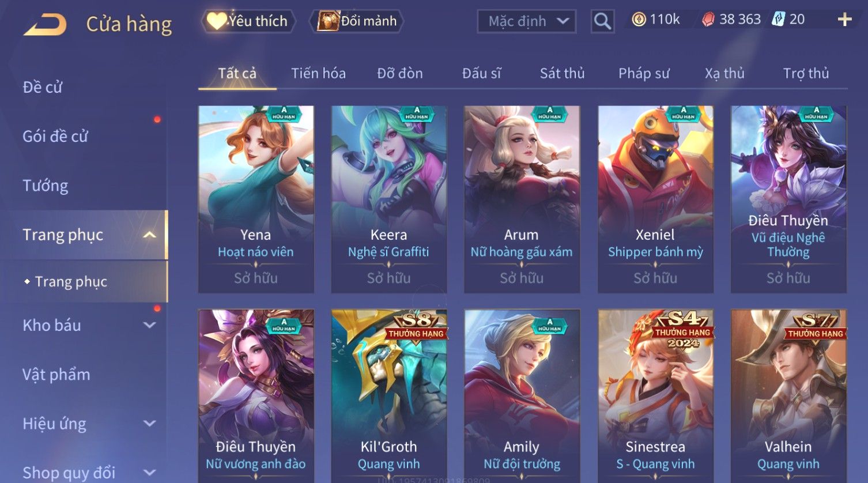Expand the Hiệu ứng sidebar section
Viewport: 868px width, 483px height.
click(149, 424)
